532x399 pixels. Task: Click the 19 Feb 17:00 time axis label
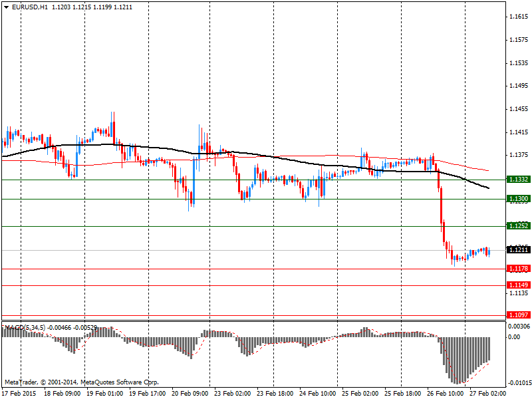(148, 393)
